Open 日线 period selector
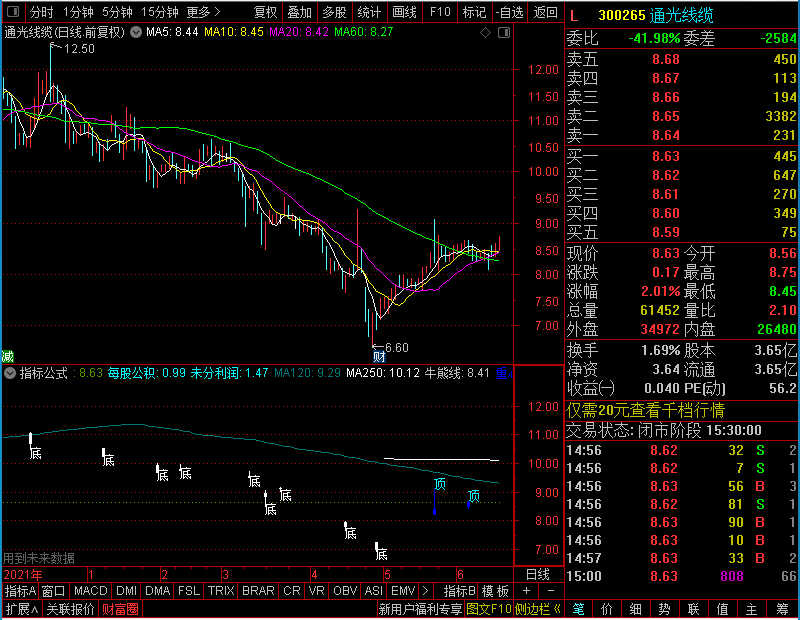The image size is (800, 620). [x=538, y=575]
